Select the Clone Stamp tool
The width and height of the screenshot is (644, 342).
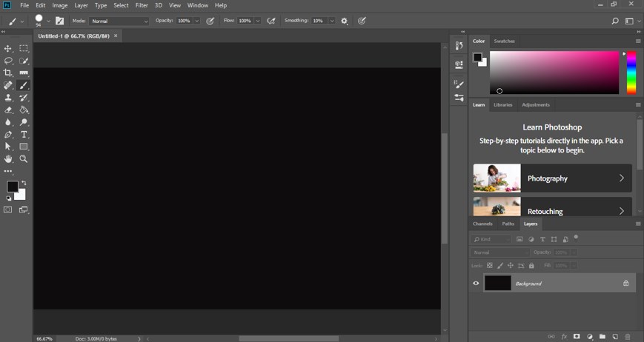click(8, 98)
